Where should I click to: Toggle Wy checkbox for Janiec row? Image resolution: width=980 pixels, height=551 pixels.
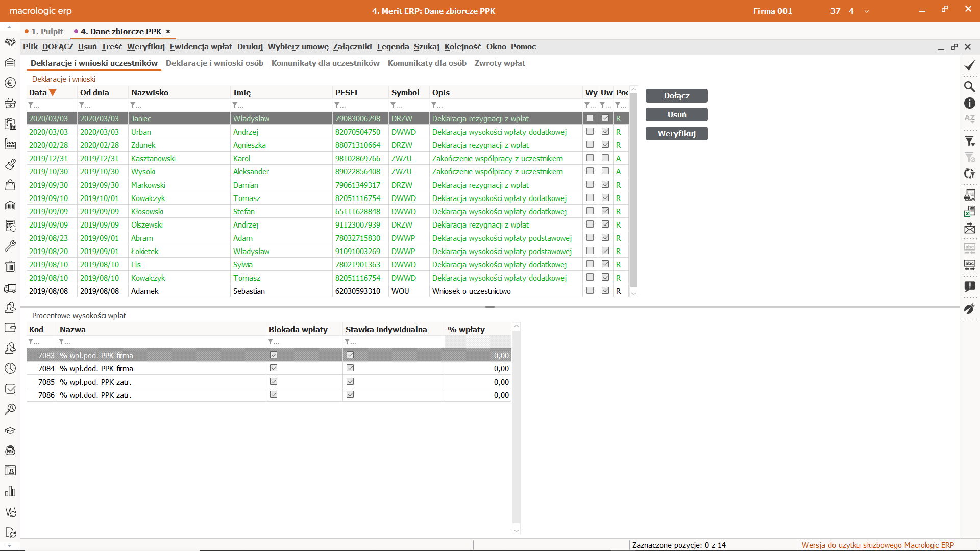click(590, 118)
